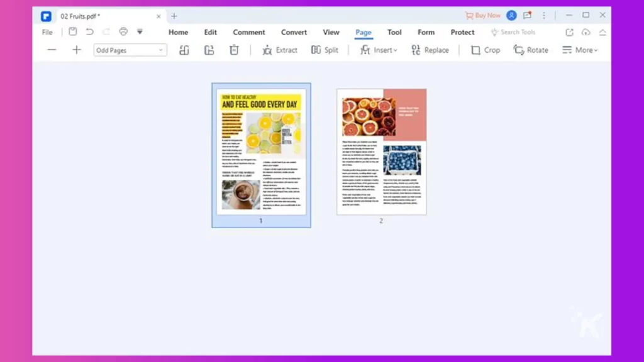
Task: Open the quick access customize arrow
Action: tap(140, 31)
